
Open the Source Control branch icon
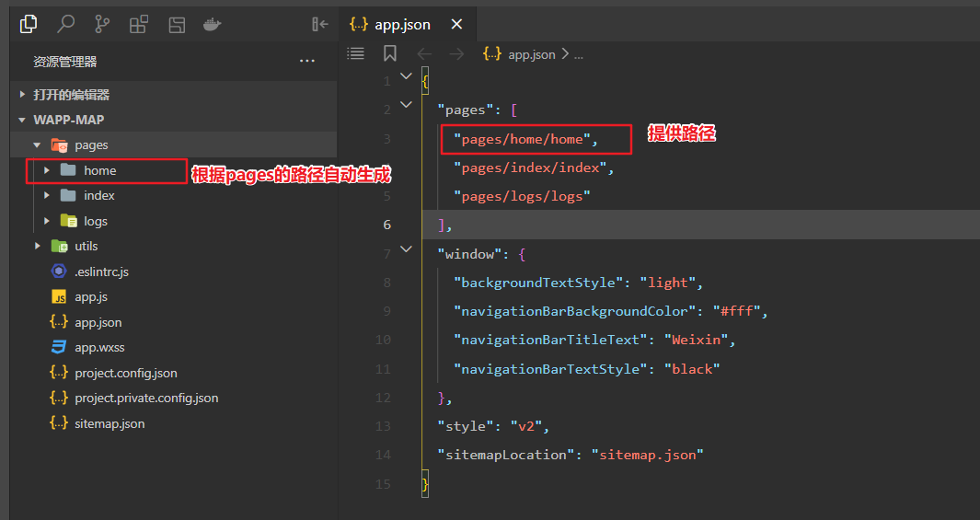coord(102,24)
